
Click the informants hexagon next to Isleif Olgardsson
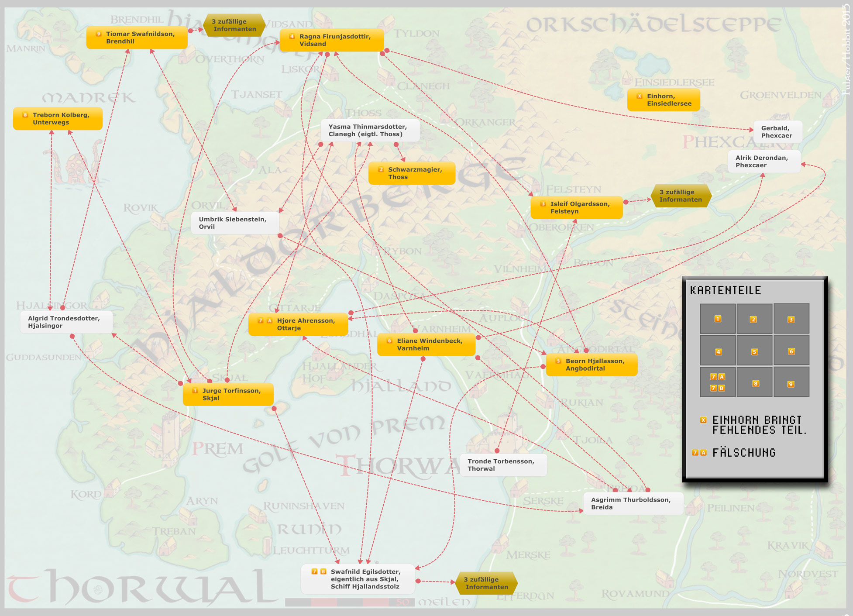pos(681,196)
